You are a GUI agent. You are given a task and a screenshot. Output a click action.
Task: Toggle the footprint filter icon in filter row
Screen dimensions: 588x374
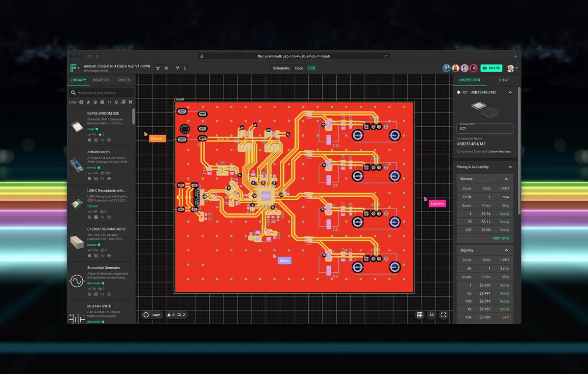pos(102,102)
